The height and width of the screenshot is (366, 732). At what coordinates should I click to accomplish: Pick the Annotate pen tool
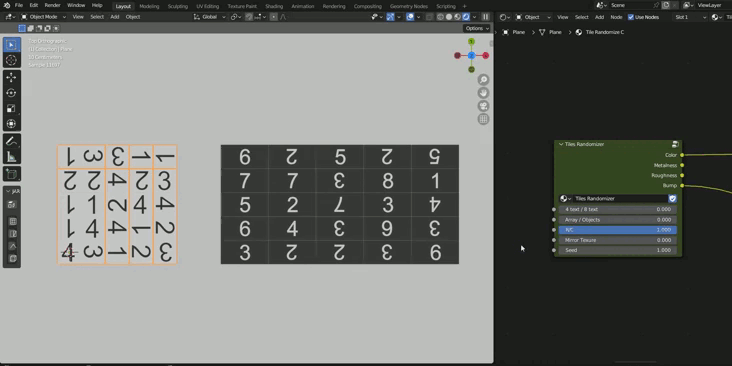tap(12, 141)
